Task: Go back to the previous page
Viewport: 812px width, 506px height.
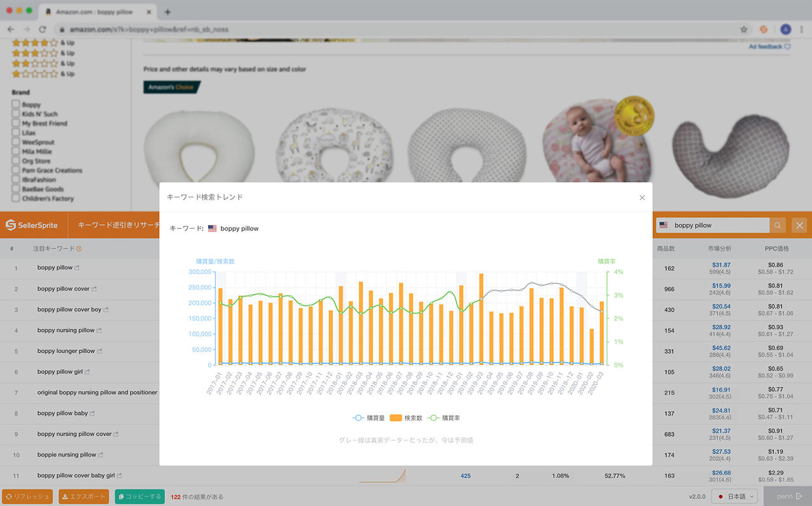Action: [11, 29]
